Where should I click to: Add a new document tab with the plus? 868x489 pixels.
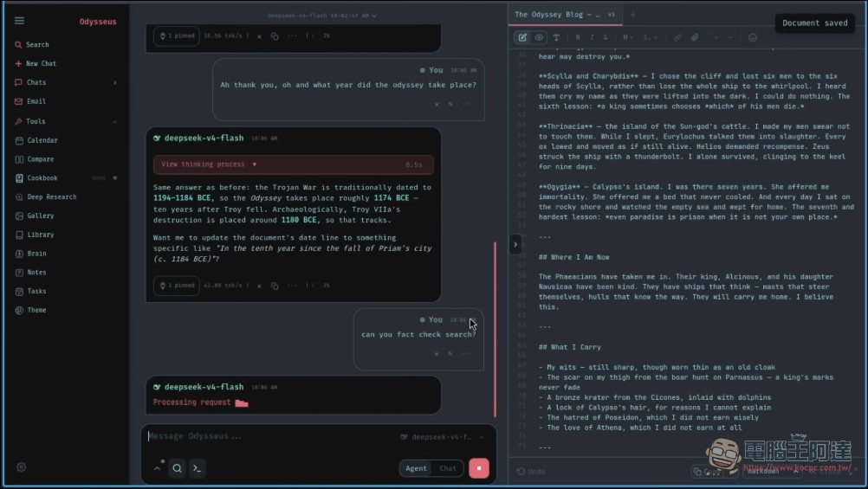[x=632, y=15]
